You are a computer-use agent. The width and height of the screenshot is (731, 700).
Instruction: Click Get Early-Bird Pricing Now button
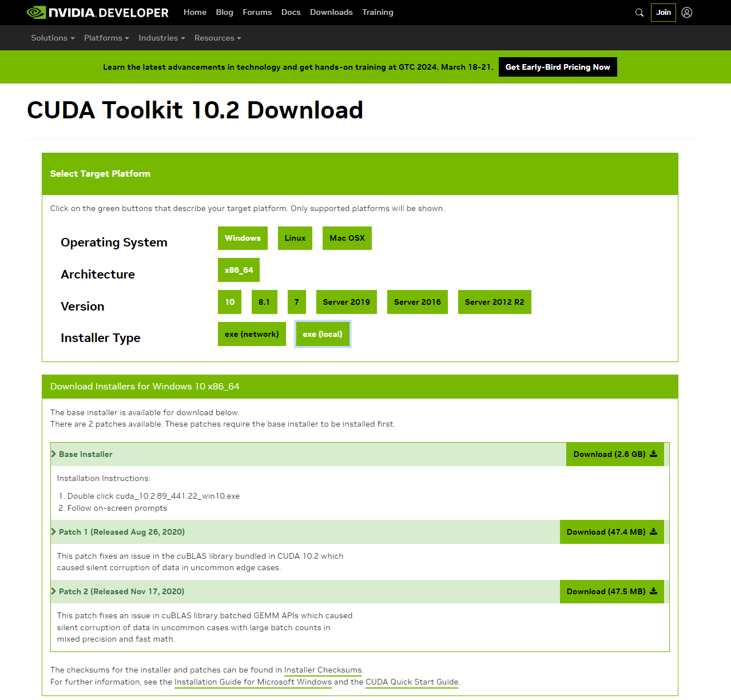(x=558, y=67)
